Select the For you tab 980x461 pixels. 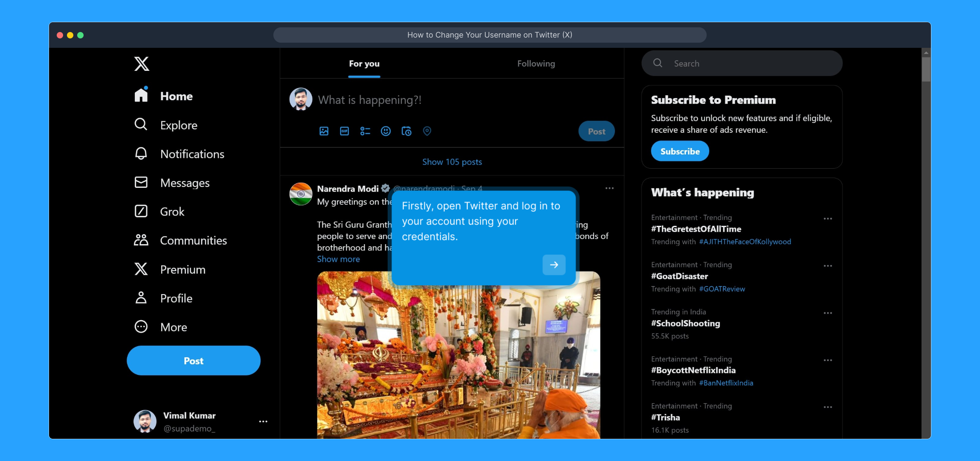pyautogui.click(x=364, y=64)
